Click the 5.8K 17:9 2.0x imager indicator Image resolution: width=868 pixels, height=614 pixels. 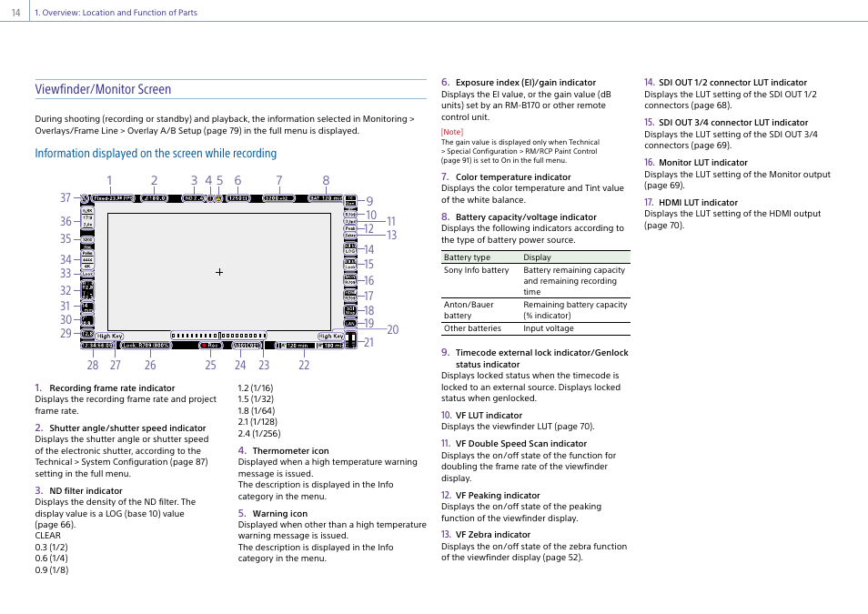coord(87,218)
